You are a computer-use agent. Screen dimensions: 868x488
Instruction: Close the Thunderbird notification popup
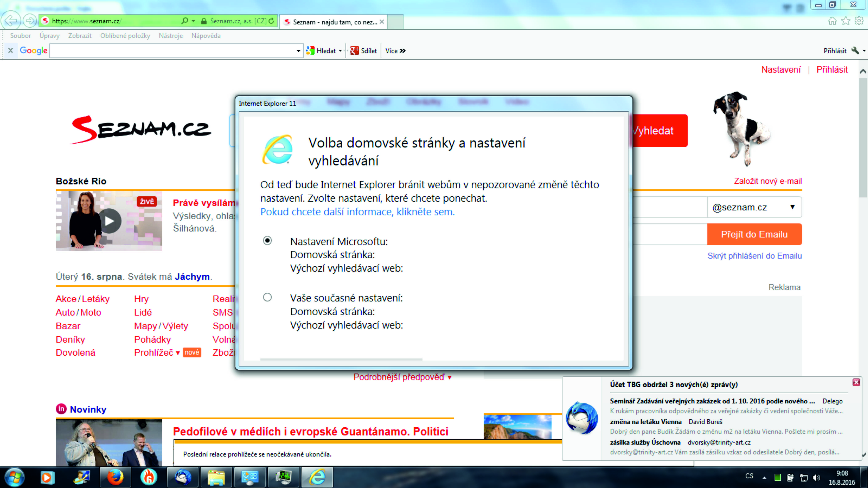(x=856, y=382)
